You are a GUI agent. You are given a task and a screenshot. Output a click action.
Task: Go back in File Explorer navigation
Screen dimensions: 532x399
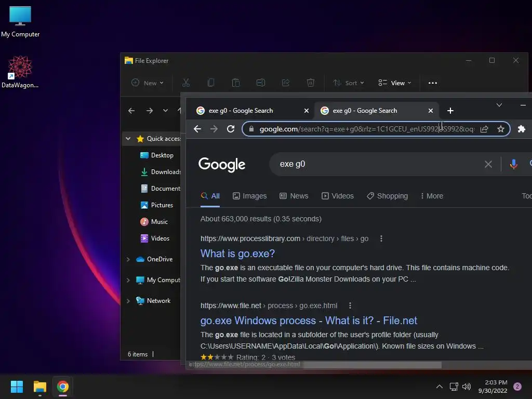coord(131,111)
